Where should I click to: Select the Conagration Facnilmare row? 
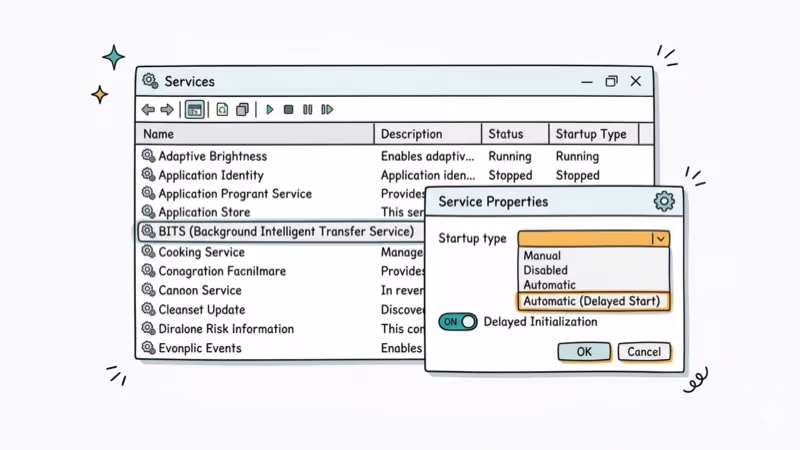pos(281,270)
